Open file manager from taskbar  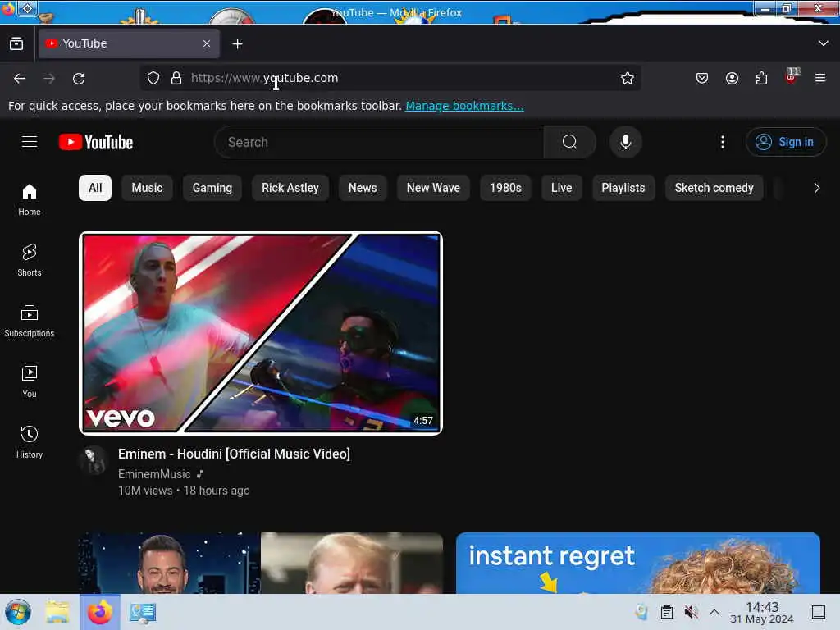pos(57,612)
